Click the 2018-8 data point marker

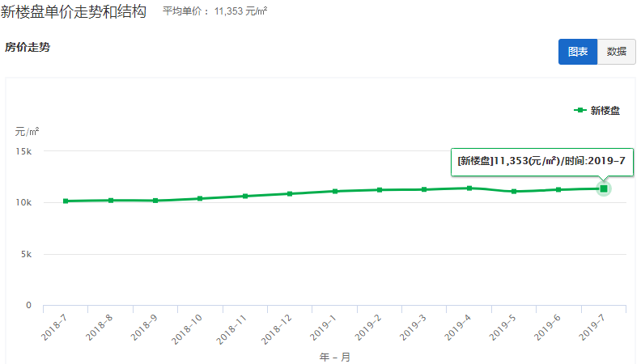coord(111,200)
